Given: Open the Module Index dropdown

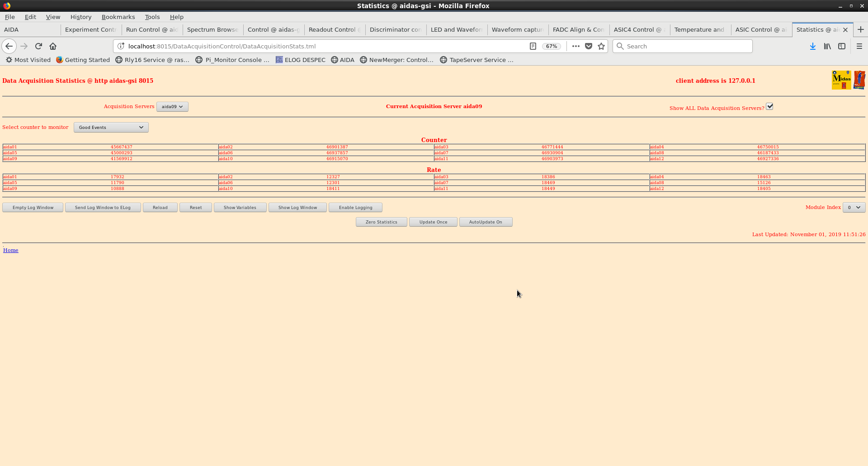Looking at the screenshot, I should (854, 207).
